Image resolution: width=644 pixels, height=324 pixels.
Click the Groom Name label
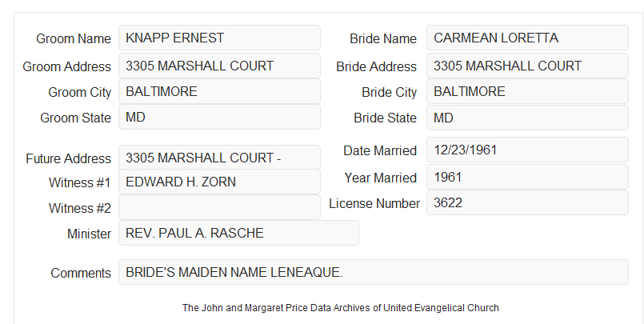74,38
